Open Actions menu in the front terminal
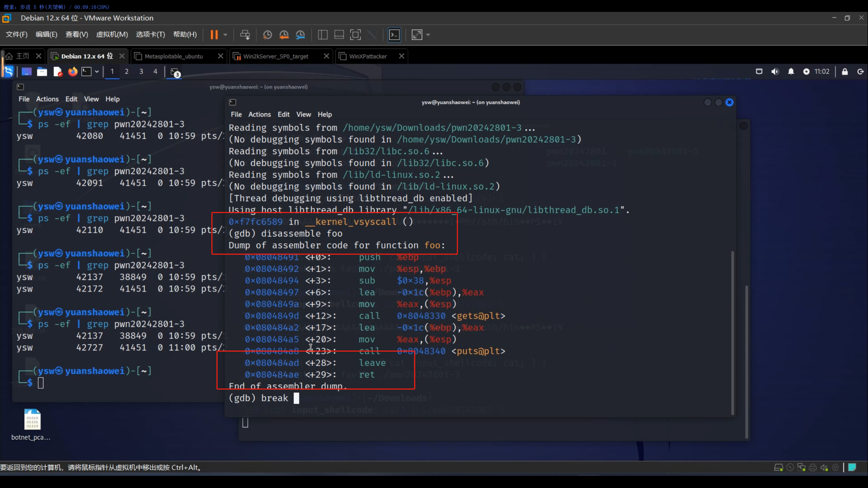Viewport: 868px width, 488px height. click(259, 115)
